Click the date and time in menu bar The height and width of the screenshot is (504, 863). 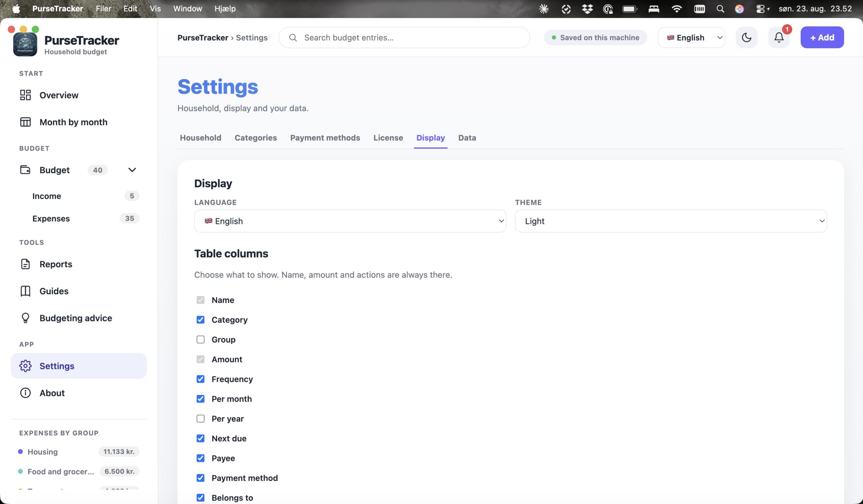(815, 8)
